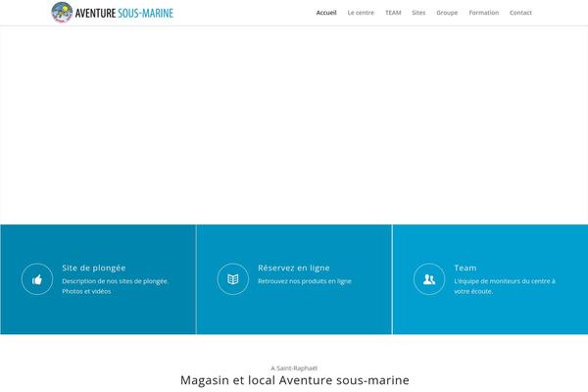Screen dimensions: 588x392
Task: Select the Sites menu item
Action: (418, 13)
